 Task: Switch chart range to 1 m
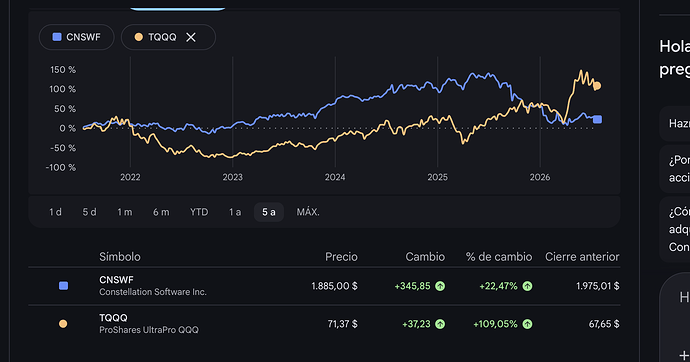(x=125, y=212)
